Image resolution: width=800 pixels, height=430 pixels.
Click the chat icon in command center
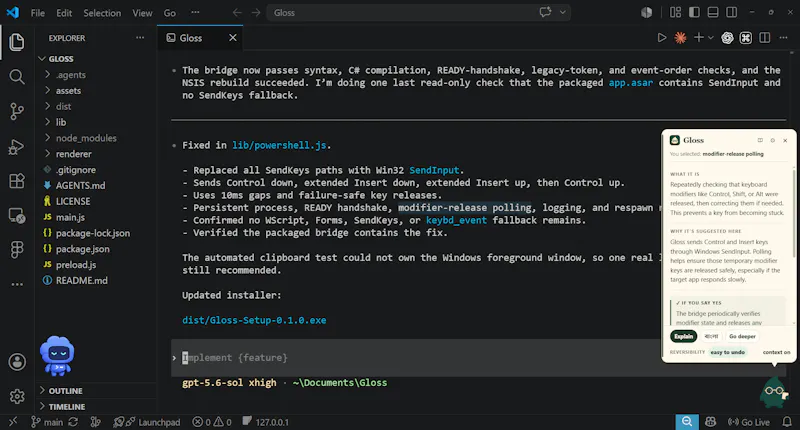click(x=545, y=12)
